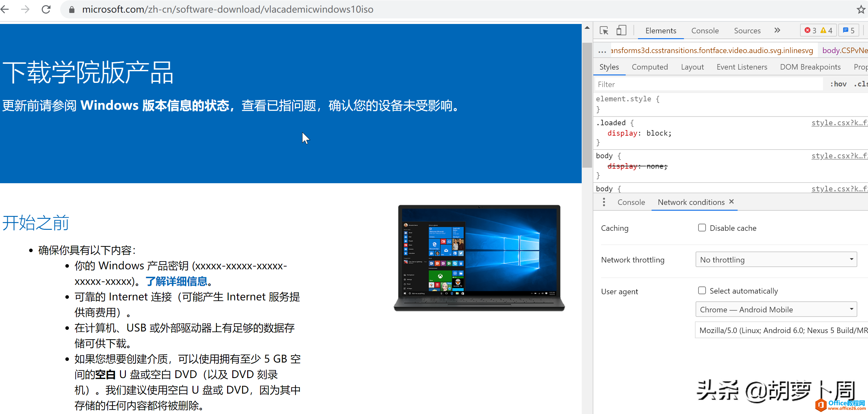The width and height of the screenshot is (868, 414).
Task: Close the Network conditions tab
Action: pyautogui.click(x=731, y=202)
